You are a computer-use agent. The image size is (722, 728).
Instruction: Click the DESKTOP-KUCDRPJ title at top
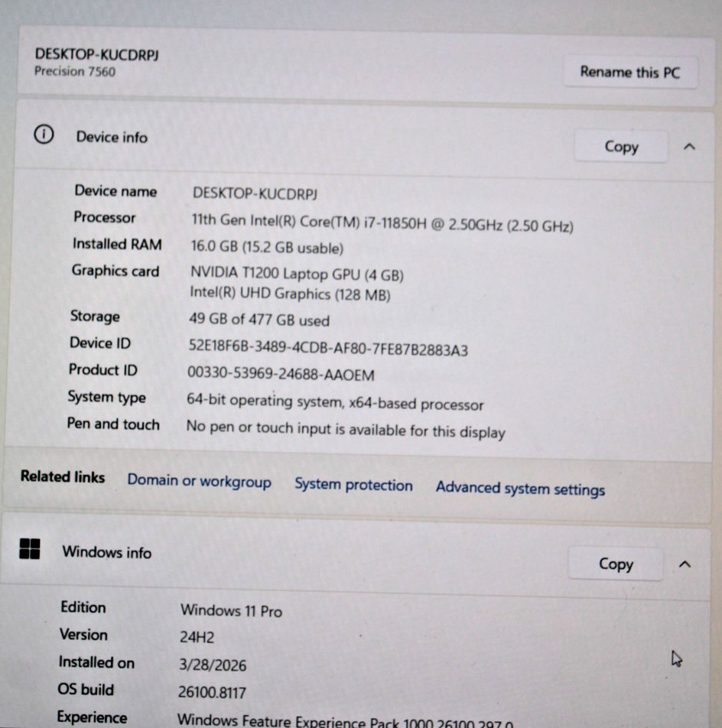[x=96, y=54]
